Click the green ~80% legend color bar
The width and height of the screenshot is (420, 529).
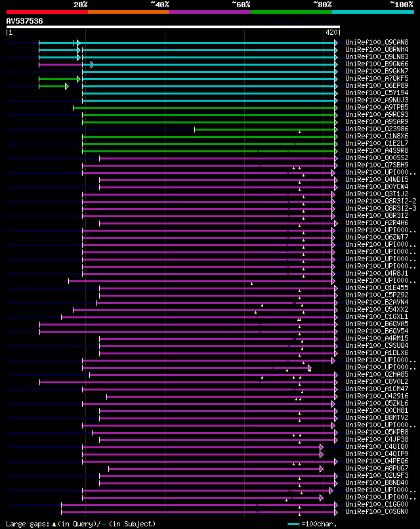pyautogui.click(x=291, y=12)
